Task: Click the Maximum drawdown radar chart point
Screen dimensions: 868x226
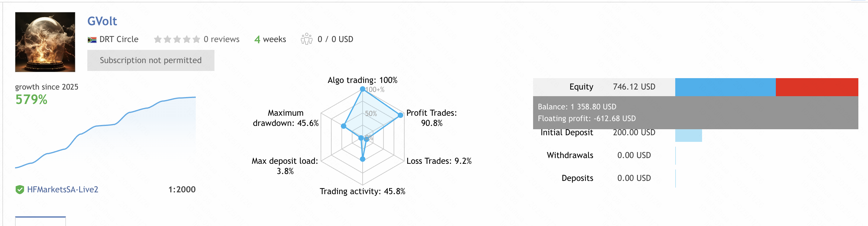Action: [343, 126]
